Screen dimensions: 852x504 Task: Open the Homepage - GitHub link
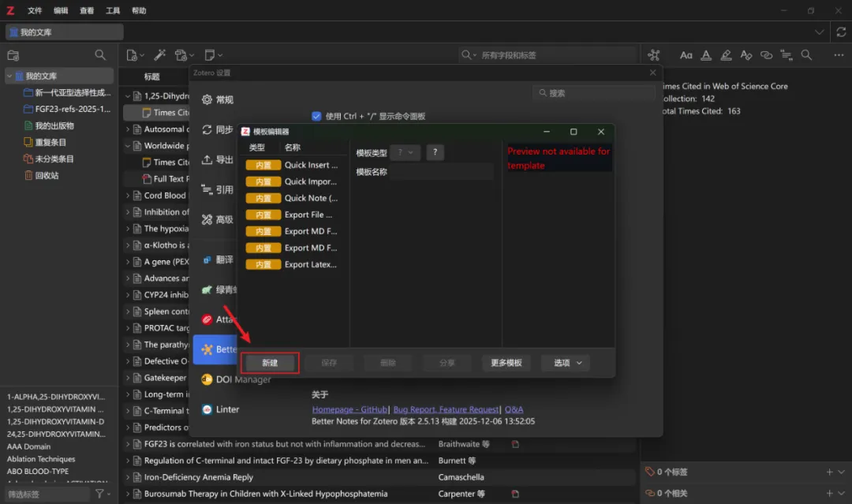tap(349, 409)
